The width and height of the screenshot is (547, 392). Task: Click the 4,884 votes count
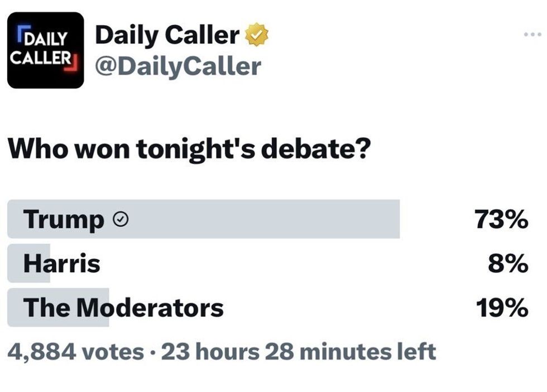(75, 352)
